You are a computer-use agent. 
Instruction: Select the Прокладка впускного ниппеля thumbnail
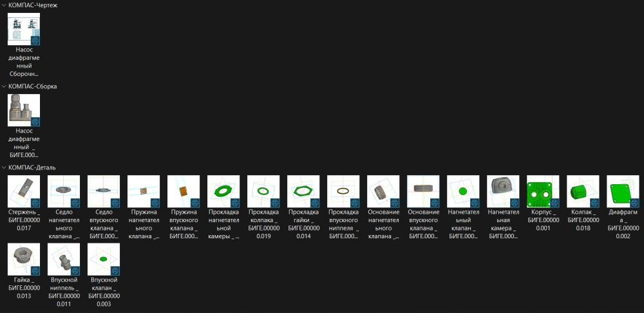(x=343, y=191)
